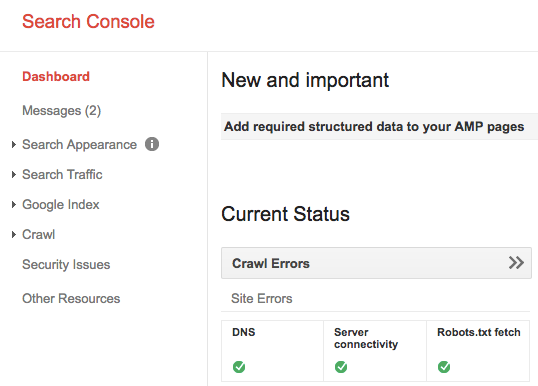The height and width of the screenshot is (386, 538).
Task: Click the Search Console logo title
Action: pos(88,21)
